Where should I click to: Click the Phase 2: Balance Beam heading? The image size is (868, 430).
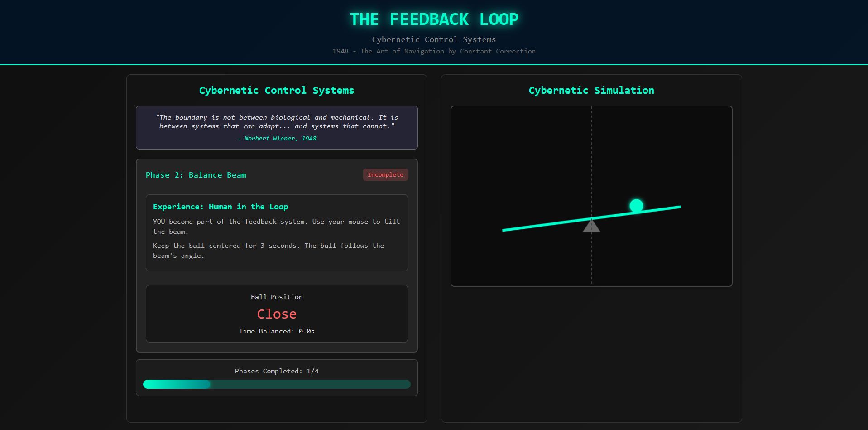(x=196, y=175)
